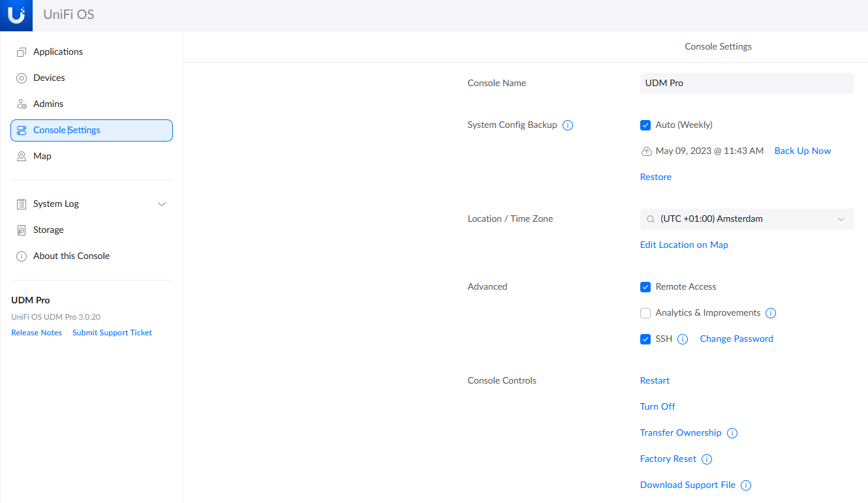
Task: Show Factory Reset info icon
Action: (707, 459)
